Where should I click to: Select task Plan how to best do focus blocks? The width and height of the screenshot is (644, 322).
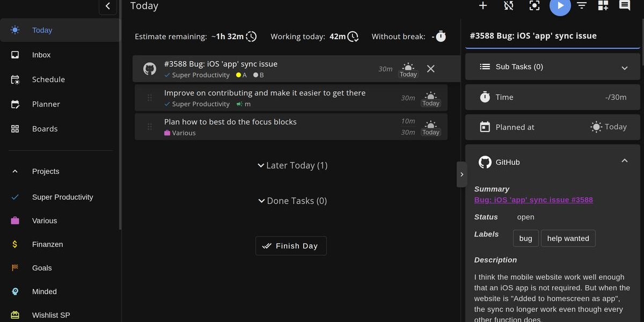point(230,122)
